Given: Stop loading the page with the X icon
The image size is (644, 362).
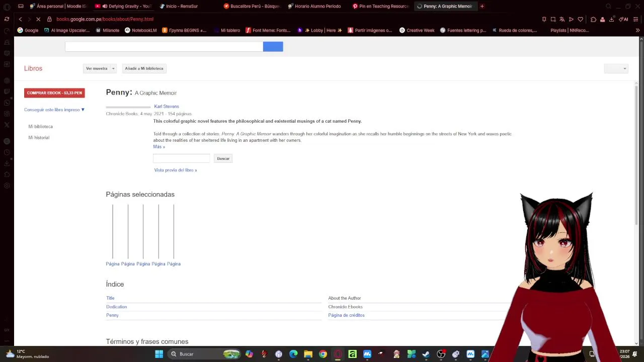Looking at the screenshot, I should click(38, 19).
